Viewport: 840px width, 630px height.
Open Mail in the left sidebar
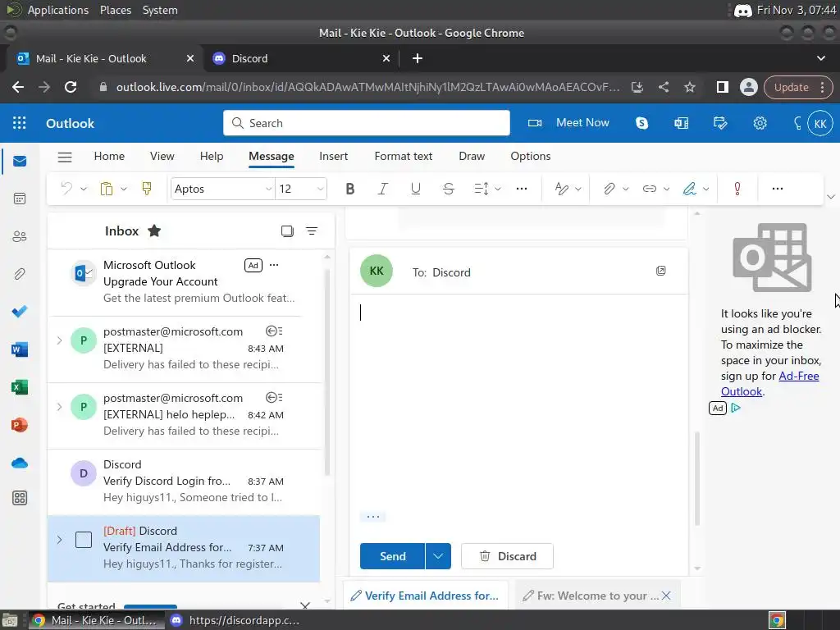point(20,162)
